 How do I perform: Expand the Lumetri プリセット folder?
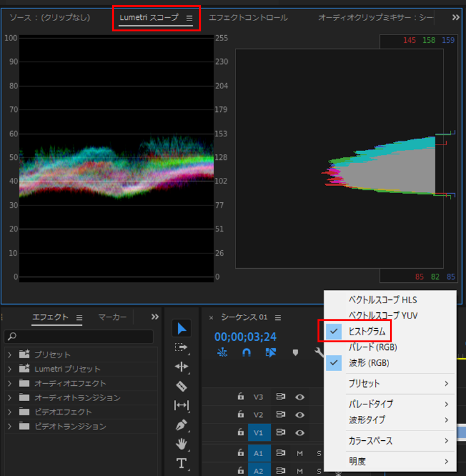(x=10, y=369)
